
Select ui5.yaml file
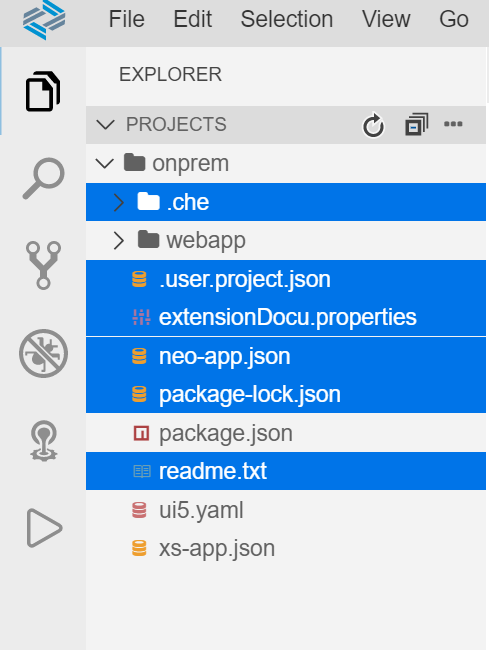pyautogui.click(x=286, y=510)
